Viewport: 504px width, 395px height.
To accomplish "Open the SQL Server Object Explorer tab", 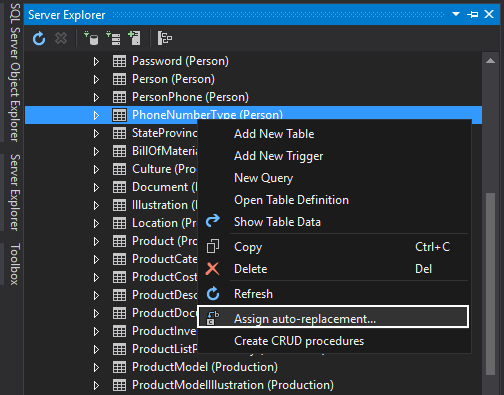I will tap(15, 72).
